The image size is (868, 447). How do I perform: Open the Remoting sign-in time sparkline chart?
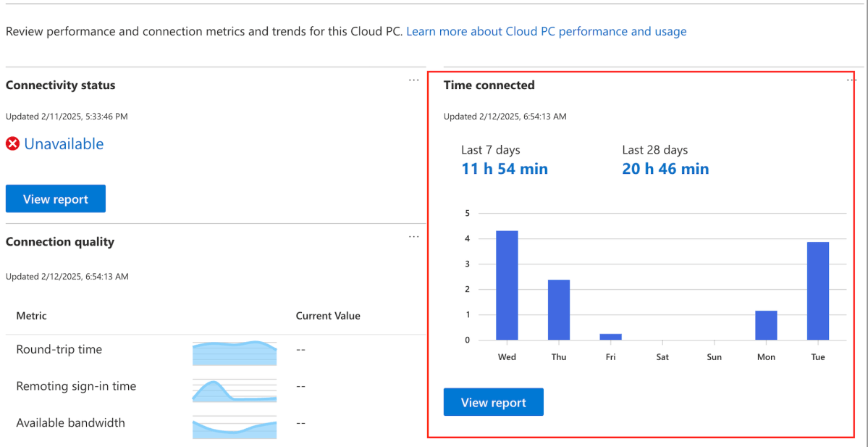pos(234,390)
